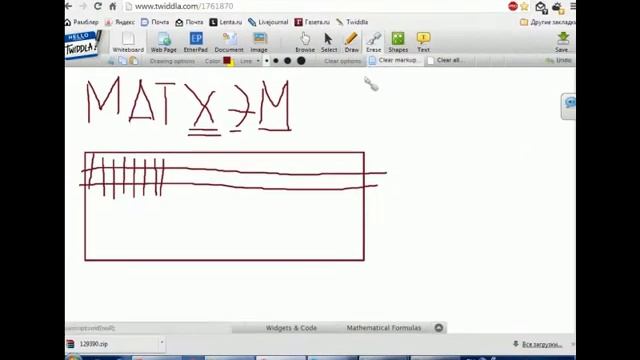
Task: Open the downloaded 129390.zip file
Action: [111, 344]
